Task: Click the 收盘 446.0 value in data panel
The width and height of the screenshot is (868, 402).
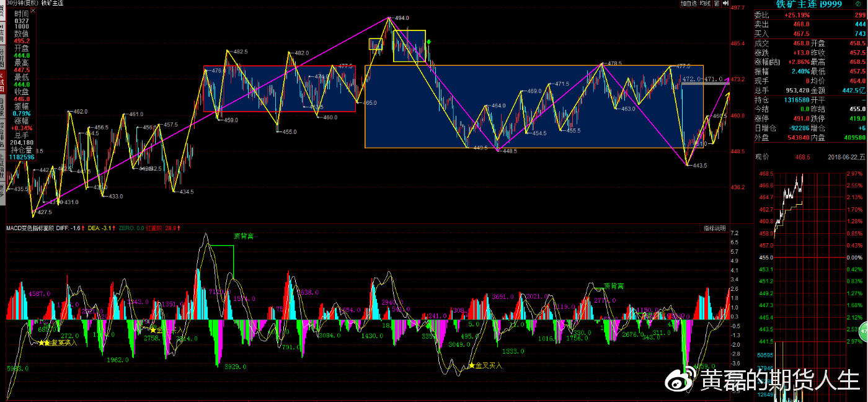Action: point(22,99)
